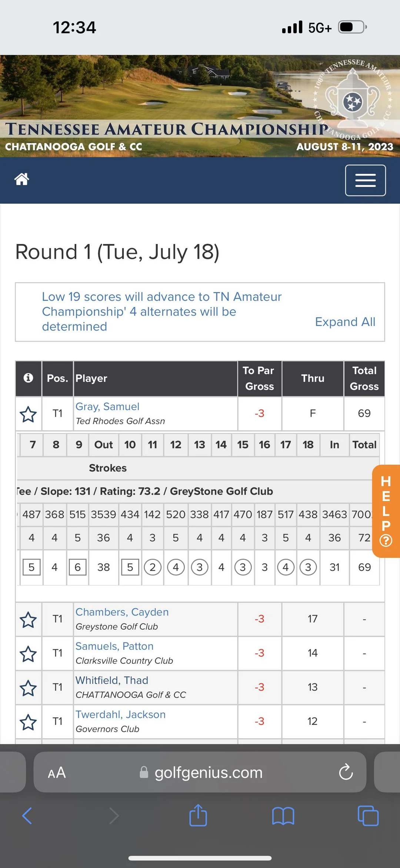Image resolution: width=400 pixels, height=868 pixels.
Task: Star Gray, Samuel as a favorite player
Action: pyautogui.click(x=28, y=414)
